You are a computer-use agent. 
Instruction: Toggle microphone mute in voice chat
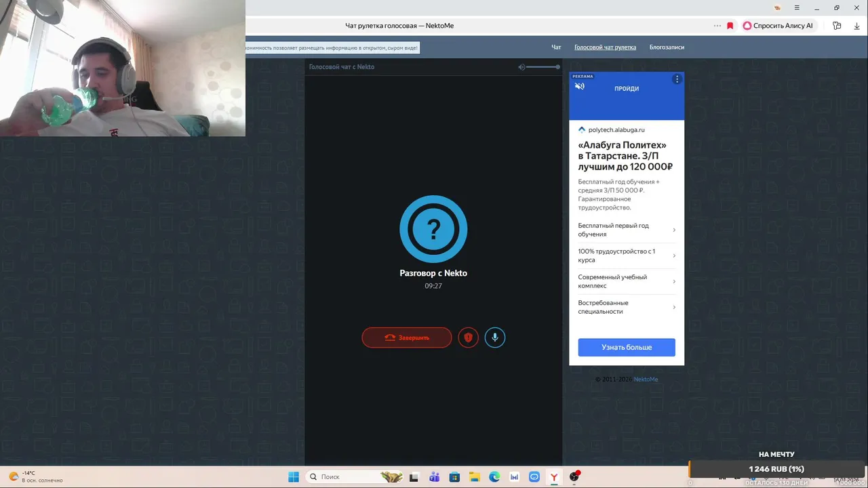pyautogui.click(x=495, y=338)
